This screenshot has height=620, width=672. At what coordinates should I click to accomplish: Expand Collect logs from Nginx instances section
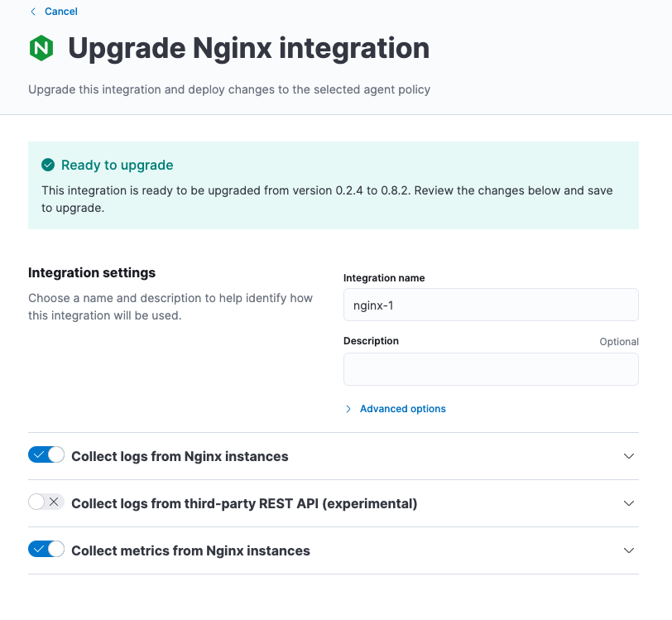(629, 456)
